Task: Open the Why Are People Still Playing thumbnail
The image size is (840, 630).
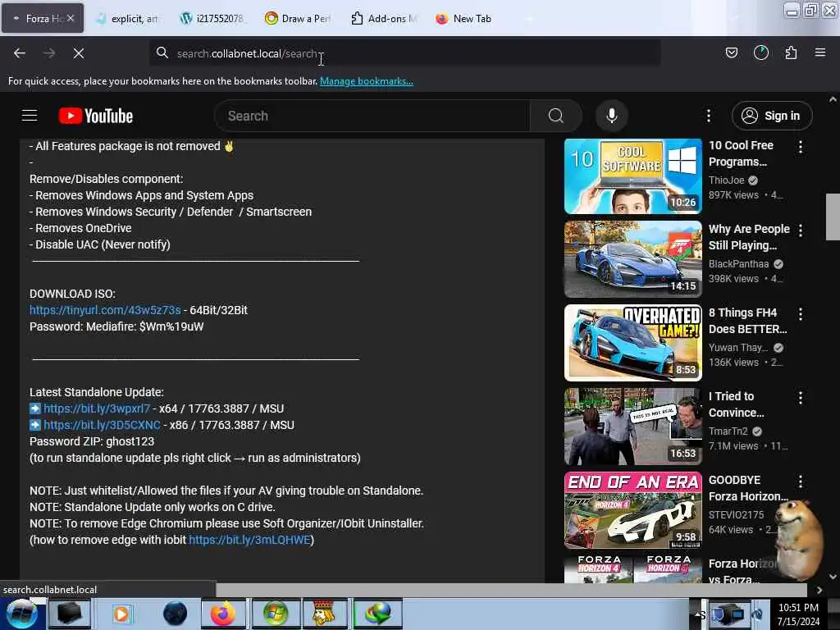Action: point(632,259)
